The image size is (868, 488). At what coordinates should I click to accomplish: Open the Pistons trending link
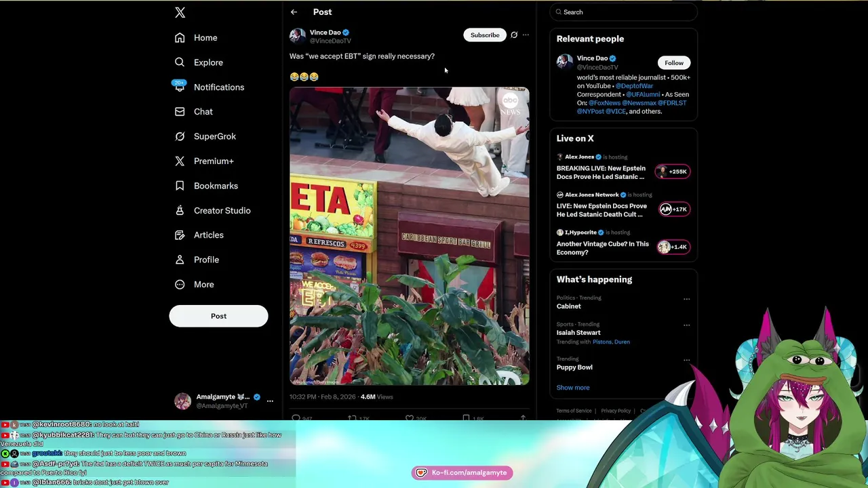pos(601,342)
